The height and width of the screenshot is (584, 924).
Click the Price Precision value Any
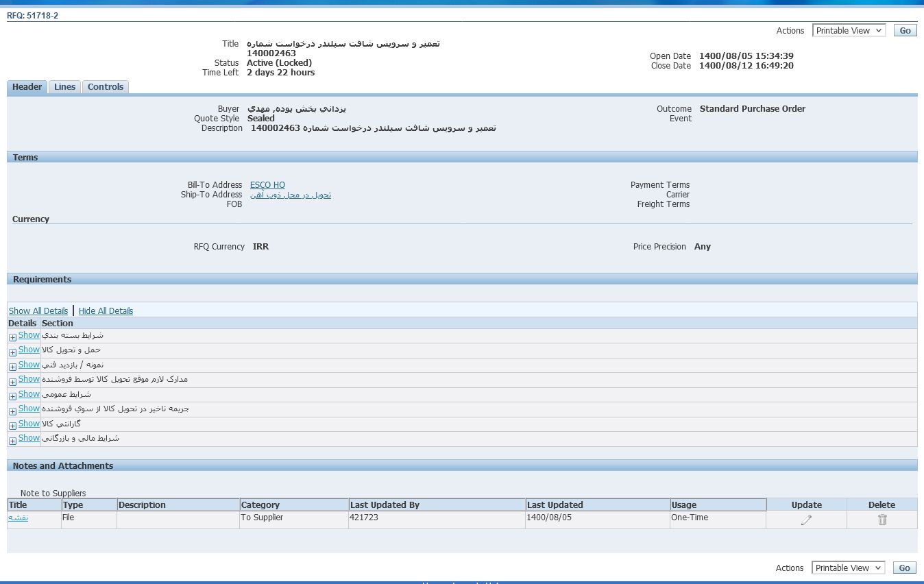click(x=703, y=247)
